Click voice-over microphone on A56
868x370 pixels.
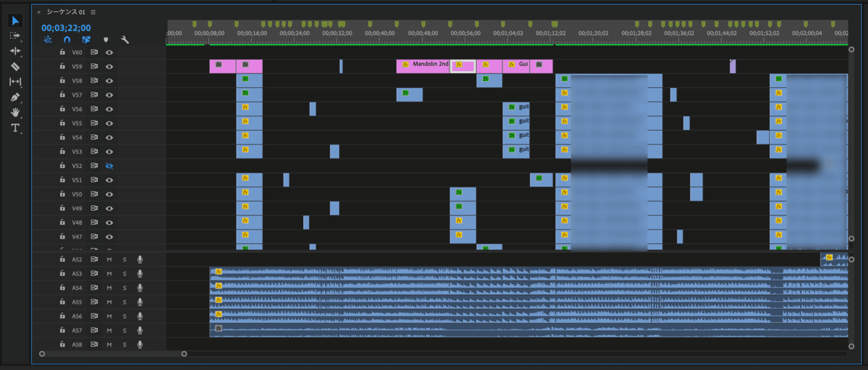tap(140, 316)
